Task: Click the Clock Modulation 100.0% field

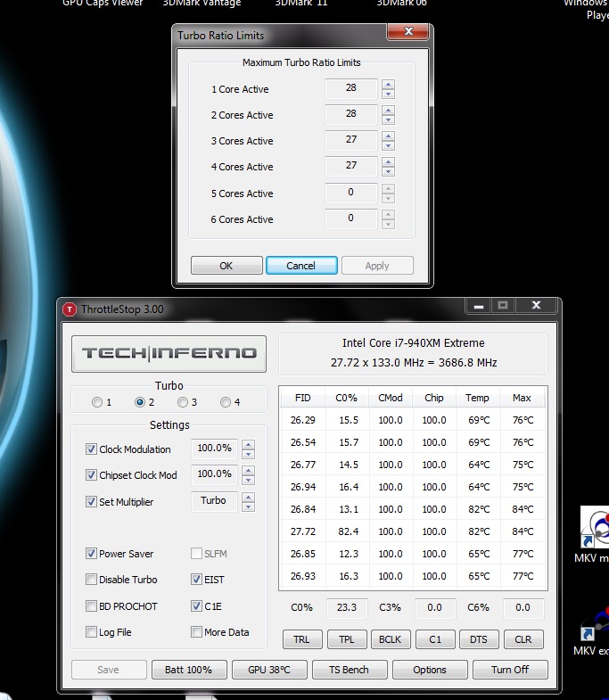Action: 214,449
